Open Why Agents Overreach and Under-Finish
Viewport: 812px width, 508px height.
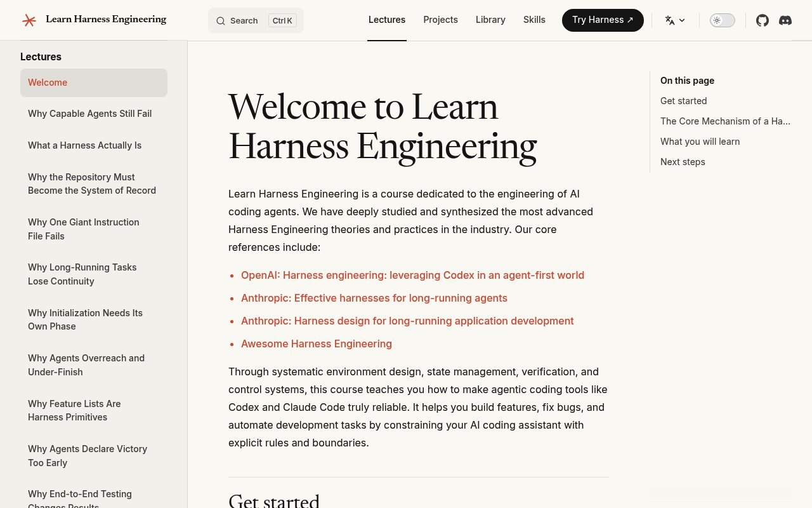coord(86,365)
